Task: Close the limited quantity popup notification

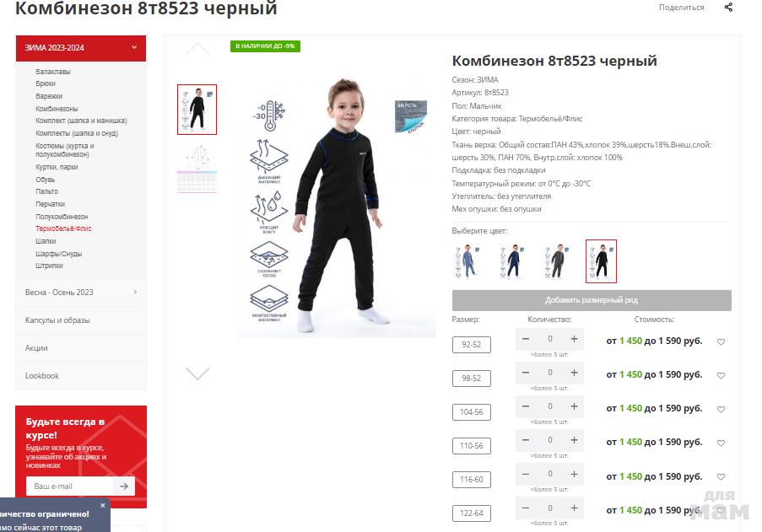Action: coord(103,505)
